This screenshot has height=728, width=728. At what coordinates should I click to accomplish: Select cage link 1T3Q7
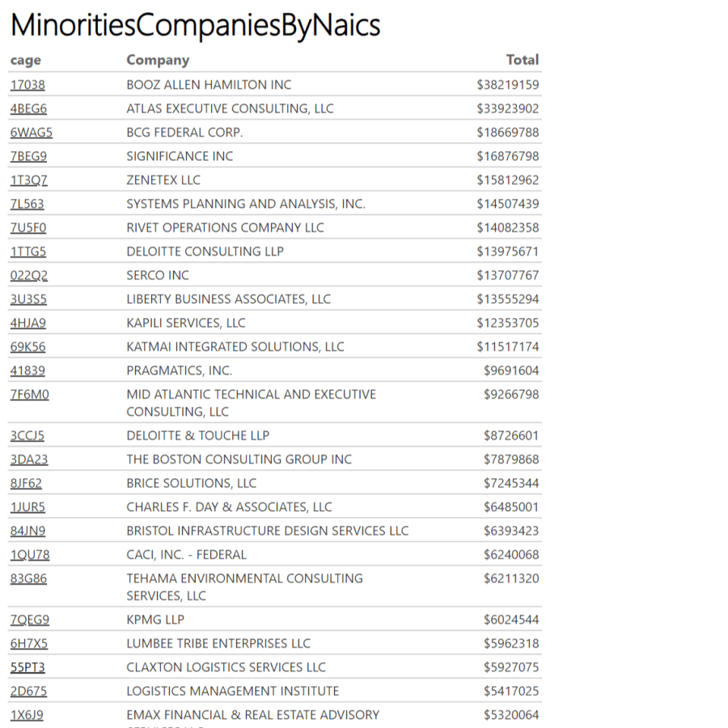tap(29, 180)
